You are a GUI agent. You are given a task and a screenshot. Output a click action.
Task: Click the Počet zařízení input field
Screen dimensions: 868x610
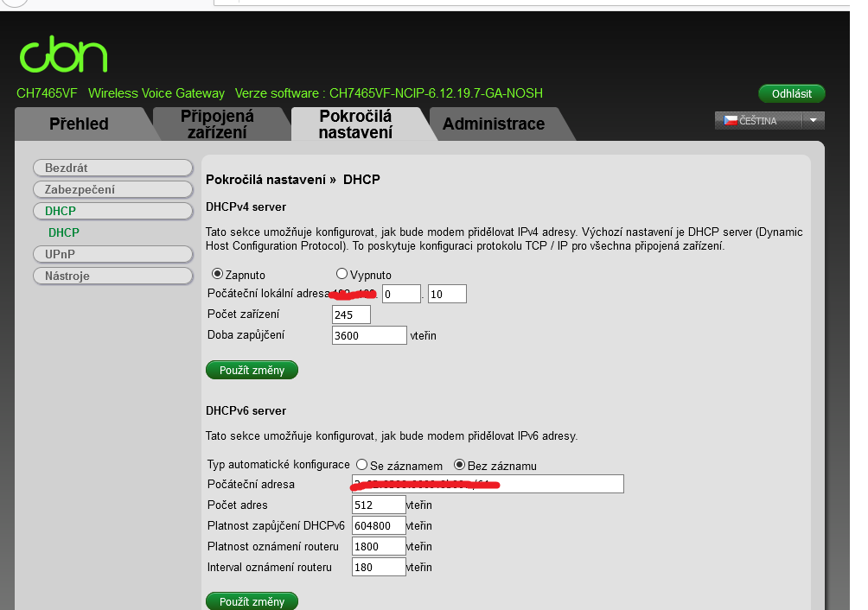[x=351, y=315]
